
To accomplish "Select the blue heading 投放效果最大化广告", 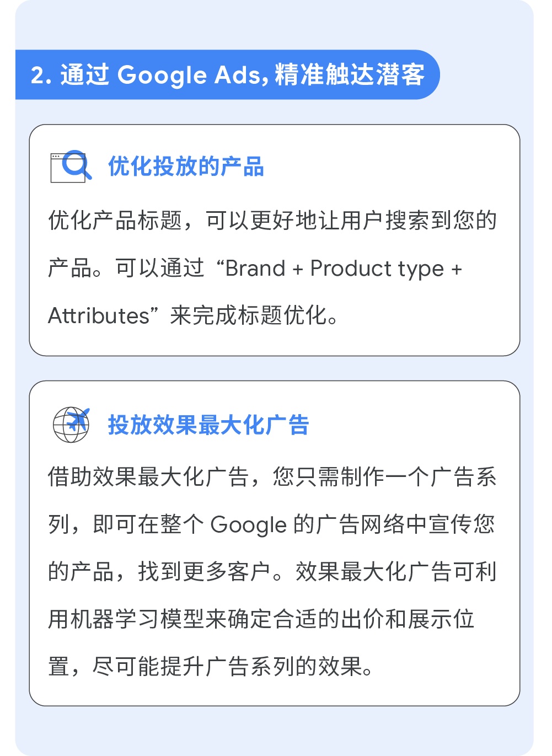I will coord(208,425).
